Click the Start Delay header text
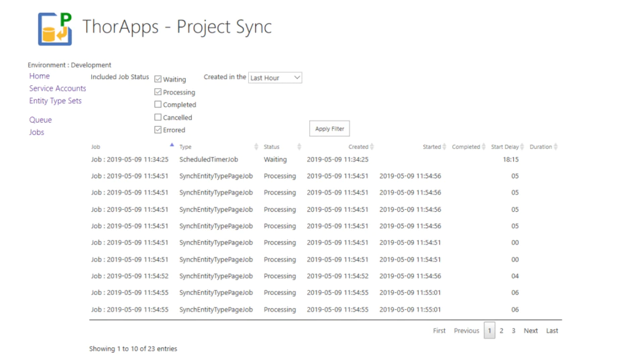644x362 pixels. click(x=504, y=147)
